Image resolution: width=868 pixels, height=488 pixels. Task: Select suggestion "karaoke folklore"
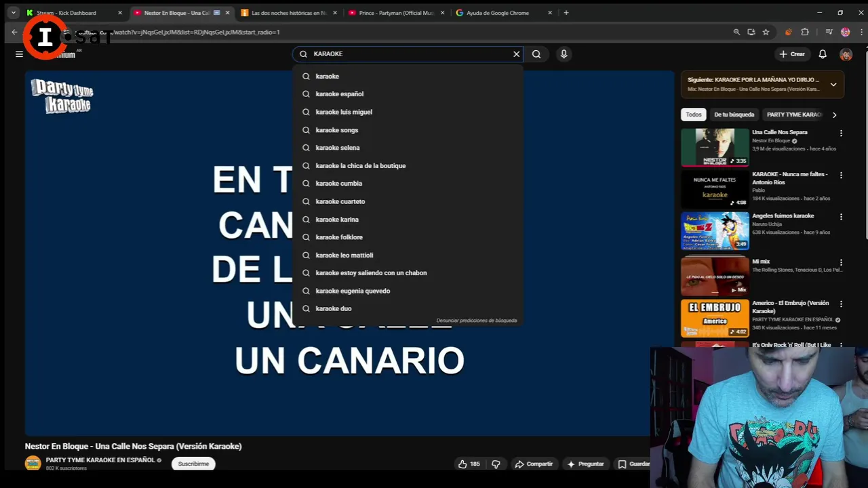point(408,237)
